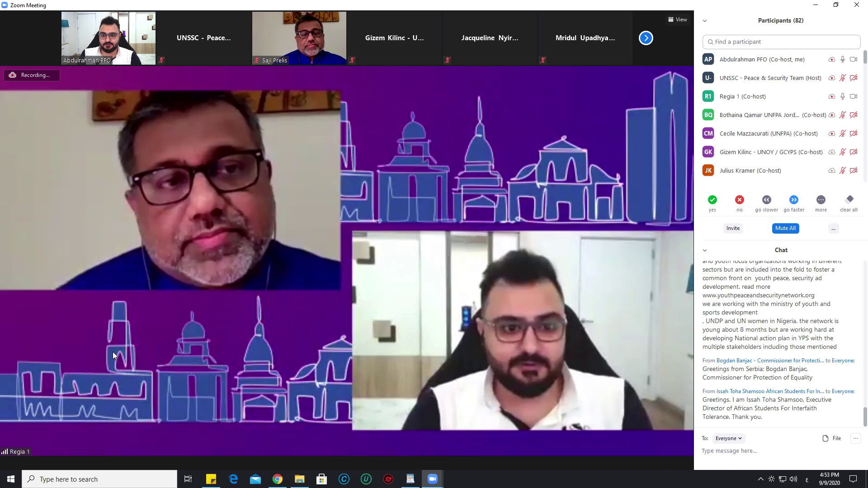Click the clear all eraser icon
This screenshot has width=868, height=488.
(x=849, y=200)
